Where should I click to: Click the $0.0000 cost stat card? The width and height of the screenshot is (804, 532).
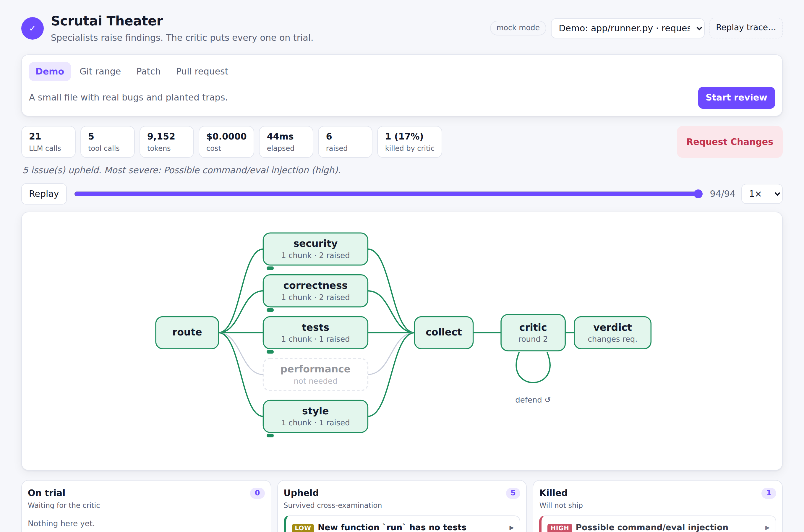tap(226, 142)
